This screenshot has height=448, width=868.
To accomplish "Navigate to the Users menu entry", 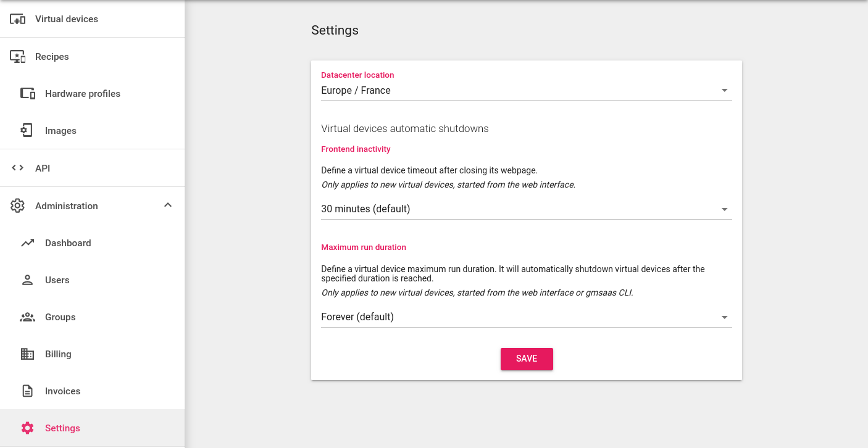I will [x=57, y=280].
